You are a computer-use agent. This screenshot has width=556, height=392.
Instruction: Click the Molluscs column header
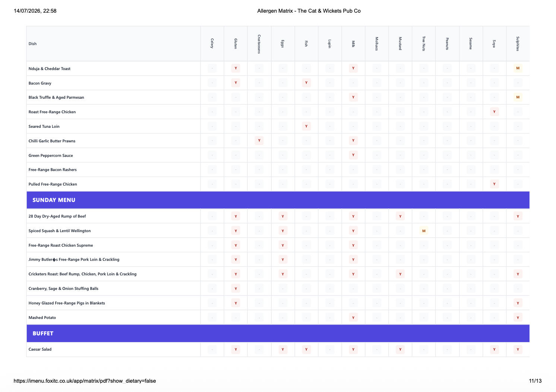click(377, 44)
